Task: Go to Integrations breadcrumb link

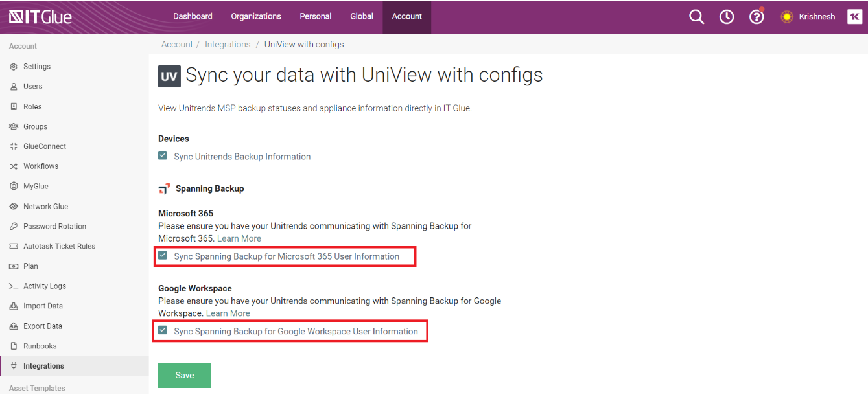Action: (x=228, y=45)
